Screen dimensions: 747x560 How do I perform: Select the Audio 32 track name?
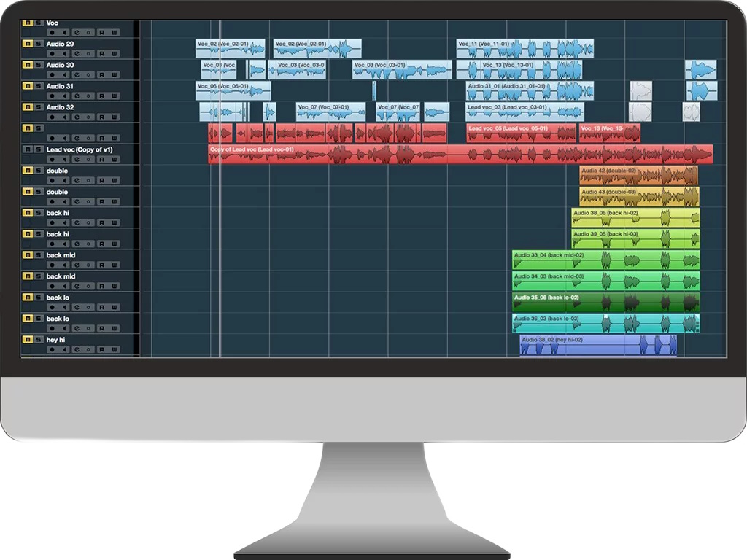coord(60,107)
